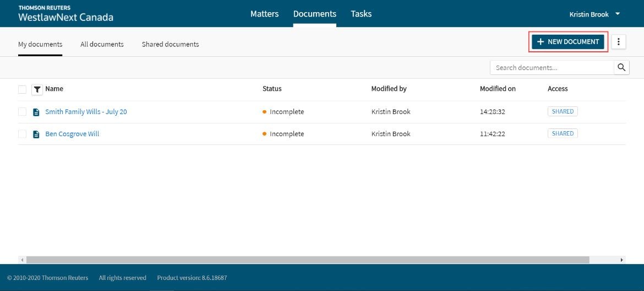Expand the Kristin Brook user dropdown

[x=594, y=14]
